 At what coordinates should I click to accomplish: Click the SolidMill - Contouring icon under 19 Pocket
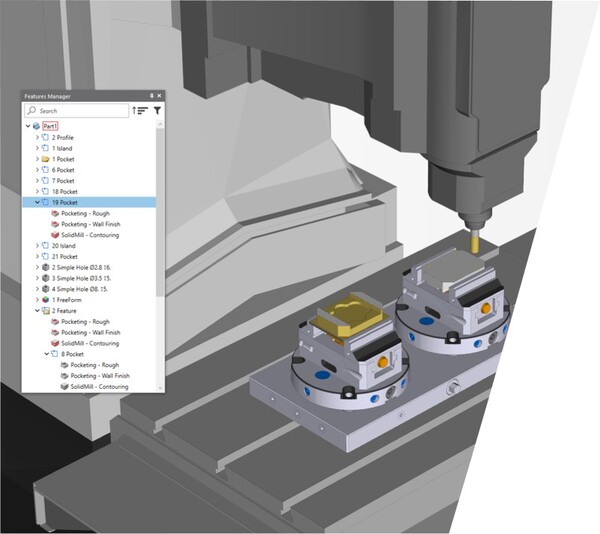pyautogui.click(x=54, y=235)
